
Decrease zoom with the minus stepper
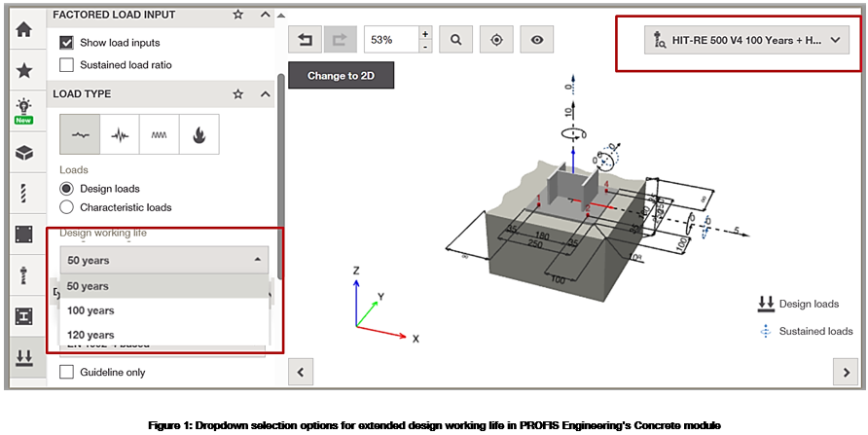tap(425, 47)
